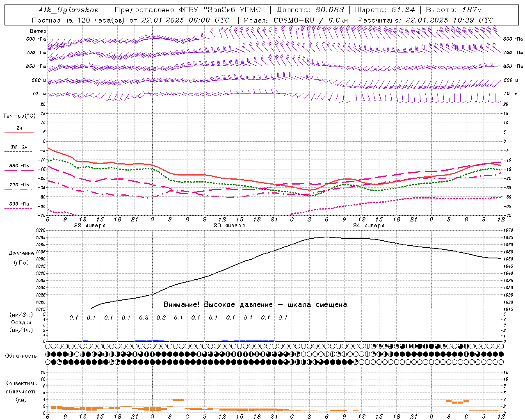Select the "(гПа)" unit under Давление
This screenshot has width=525, height=420.
[21, 263]
